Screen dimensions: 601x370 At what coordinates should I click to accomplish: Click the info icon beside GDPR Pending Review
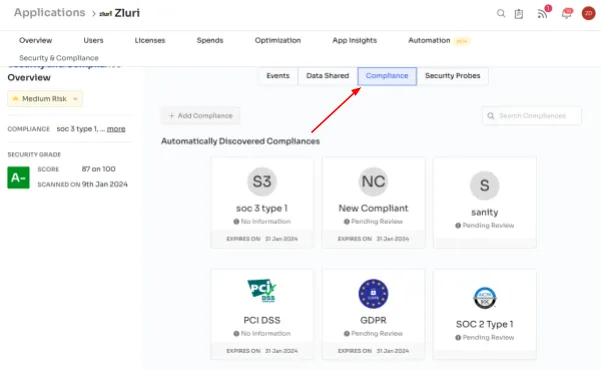click(346, 334)
